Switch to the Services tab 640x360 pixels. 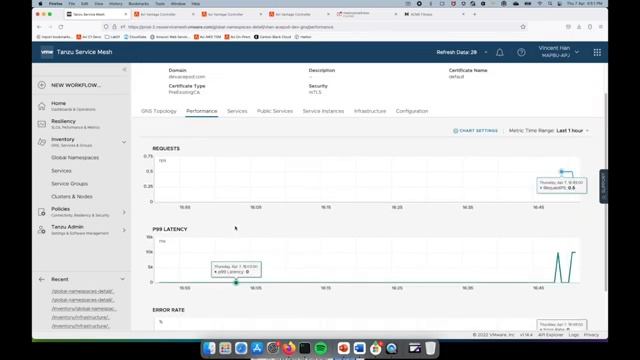(237, 111)
